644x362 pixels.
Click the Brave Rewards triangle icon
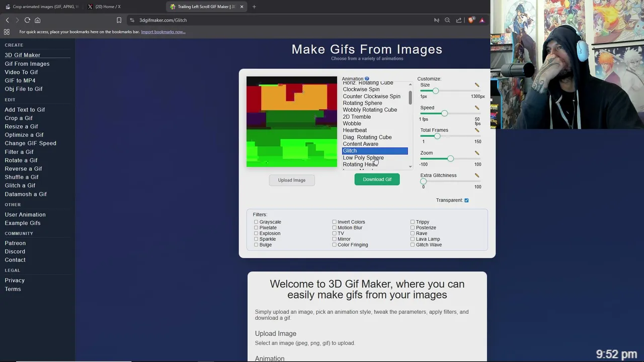point(482,20)
